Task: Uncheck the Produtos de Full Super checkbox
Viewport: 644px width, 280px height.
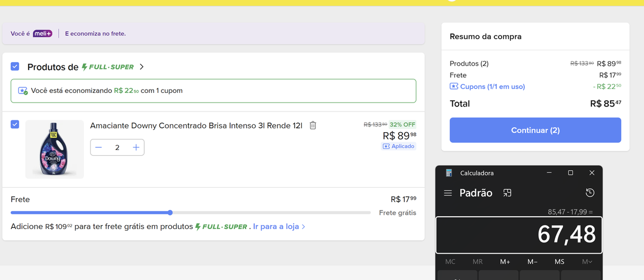Action: (15, 67)
